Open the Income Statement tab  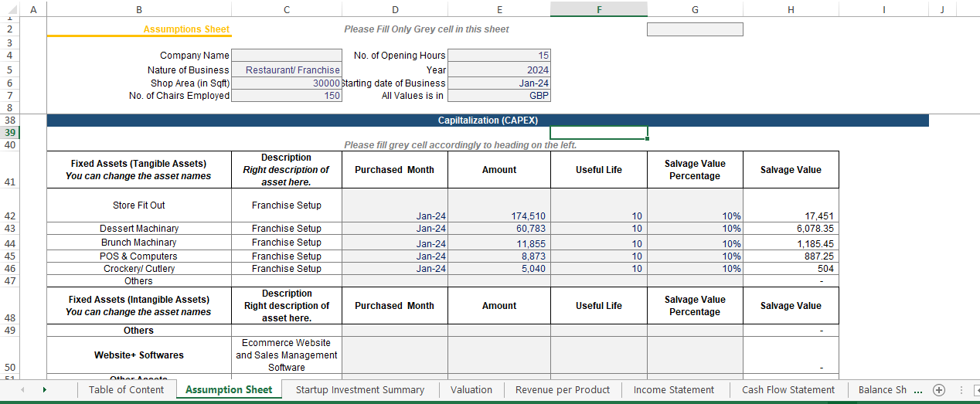674,390
